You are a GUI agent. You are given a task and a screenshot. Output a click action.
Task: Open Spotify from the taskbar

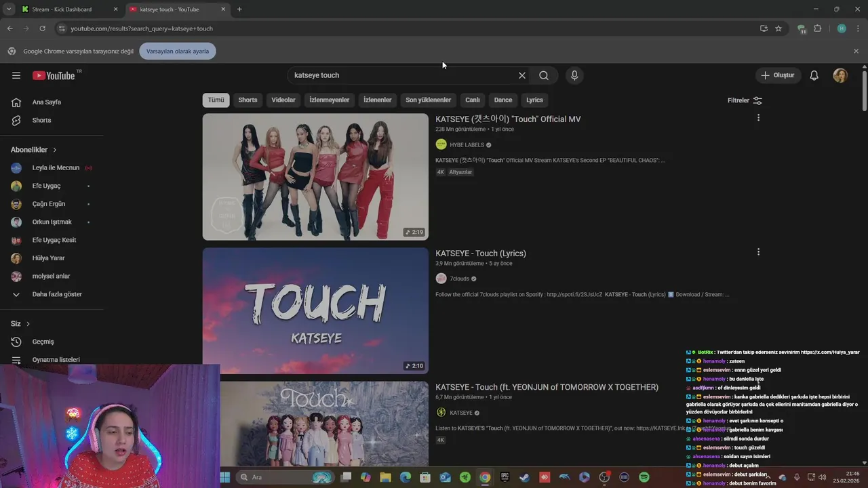(644, 477)
